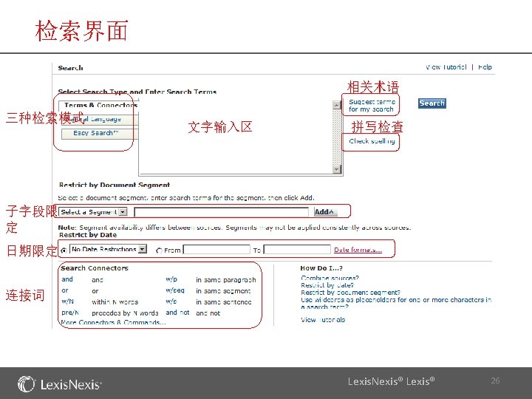The image size is (532, 399).
Task: Open the Combine sources? help link
Action: 330,278
